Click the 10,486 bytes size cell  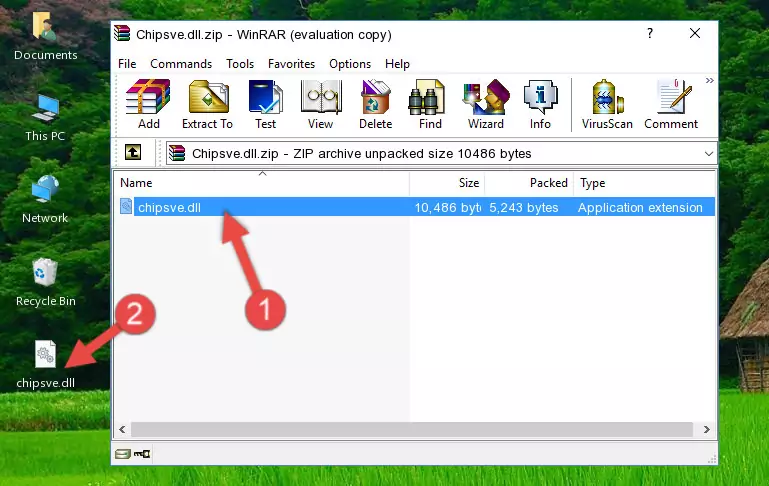coord(447,207)
